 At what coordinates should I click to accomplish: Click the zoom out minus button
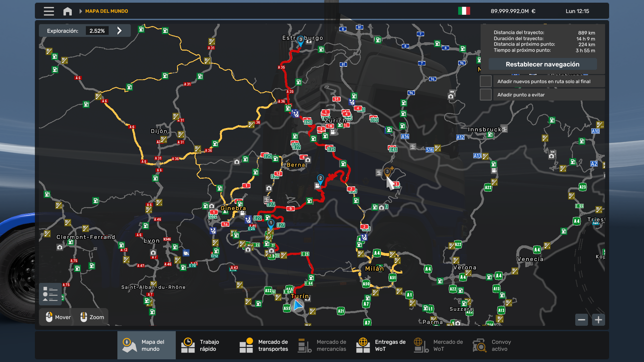tap(582, 320)
